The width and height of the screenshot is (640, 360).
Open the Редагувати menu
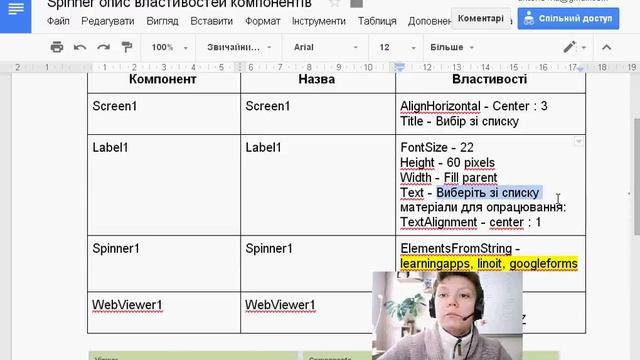click(x=108, y=21)
